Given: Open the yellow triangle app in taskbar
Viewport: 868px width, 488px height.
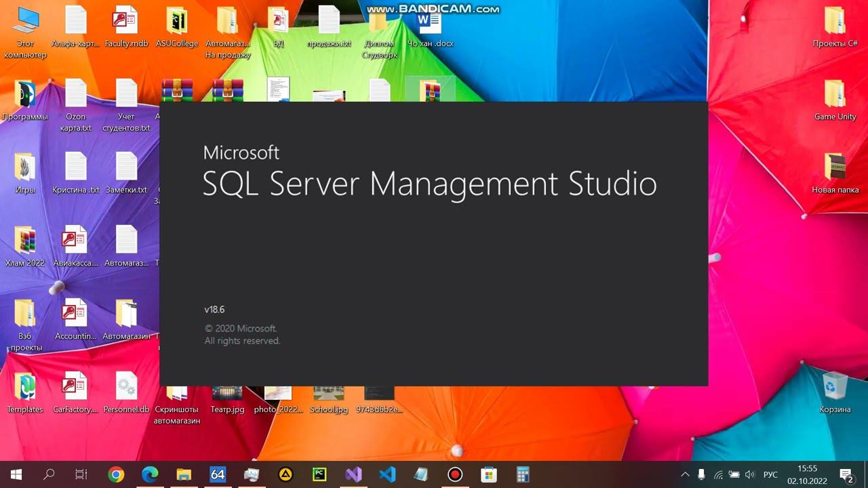Looking at the screenshot, I should [285, 474].
